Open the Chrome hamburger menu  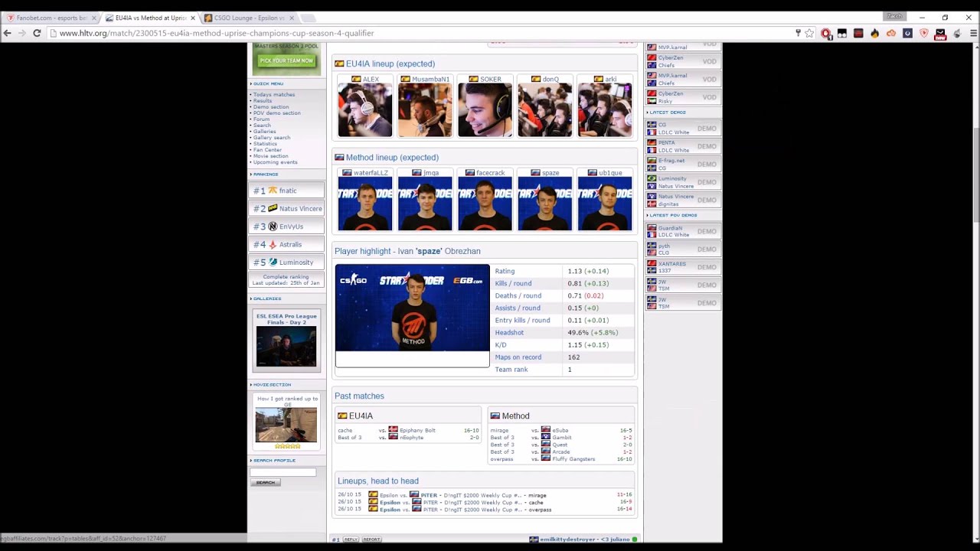973,33
